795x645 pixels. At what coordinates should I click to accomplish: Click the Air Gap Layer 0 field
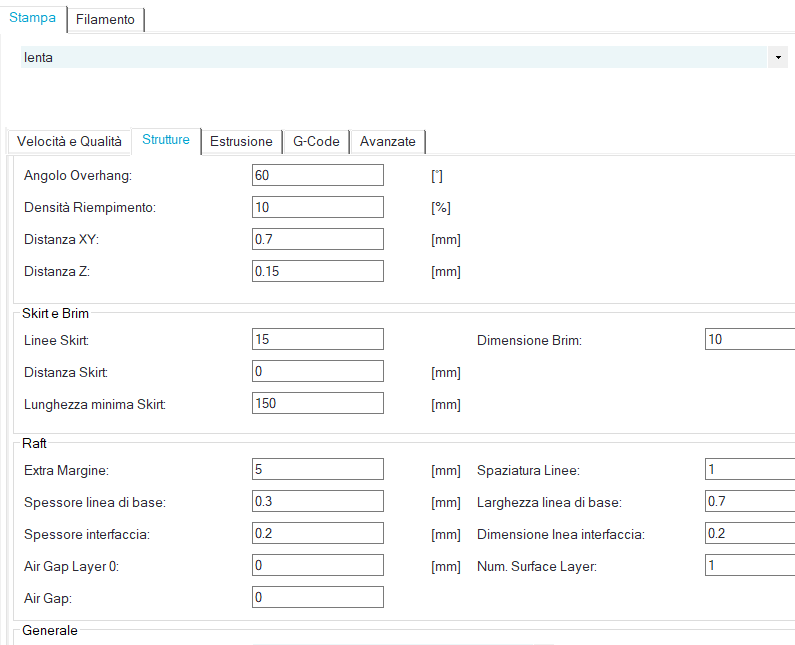point(318,565)
